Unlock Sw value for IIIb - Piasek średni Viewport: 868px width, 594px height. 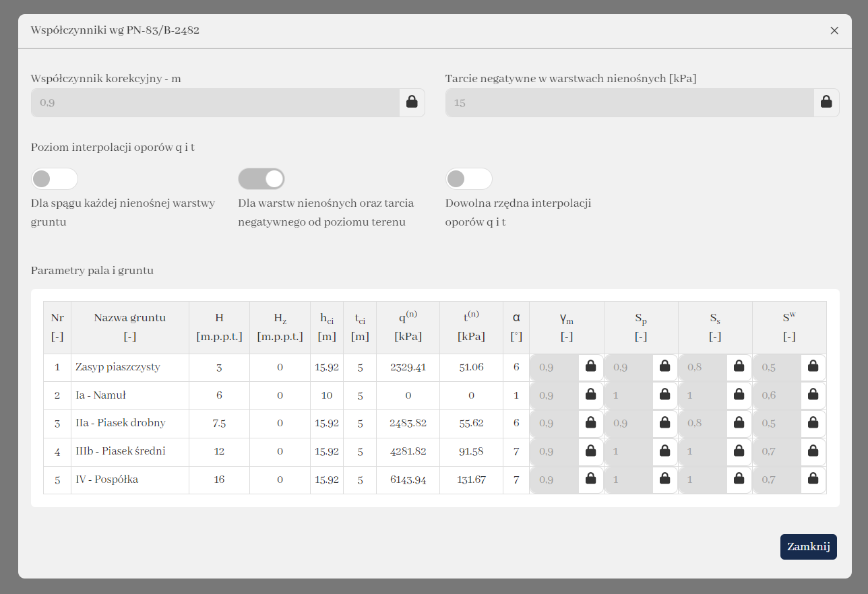813,452
